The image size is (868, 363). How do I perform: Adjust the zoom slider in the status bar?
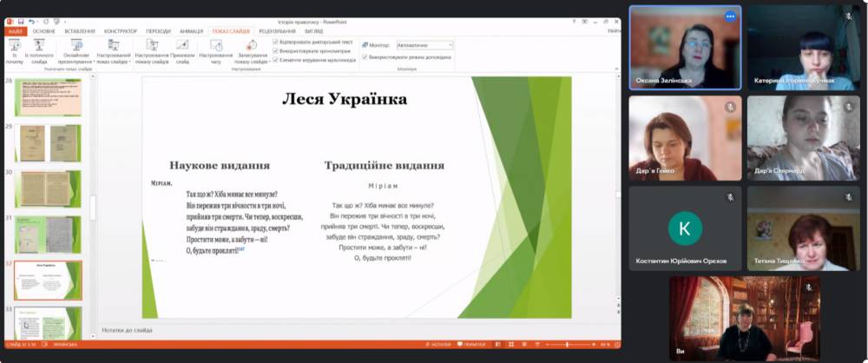pos(568,345)
